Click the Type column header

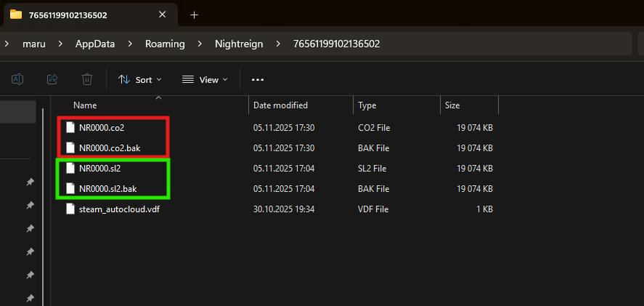pos(367,105)
